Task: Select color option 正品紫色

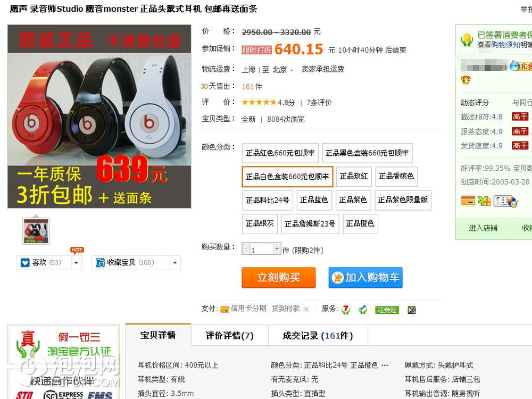Action: pyautogui.click(x=353, y=200)
